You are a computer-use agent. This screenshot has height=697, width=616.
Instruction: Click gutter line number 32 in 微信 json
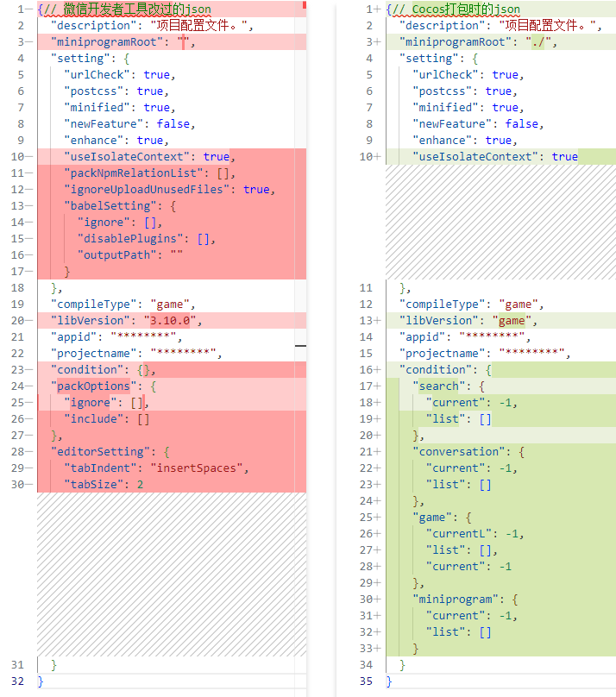coord(17,681)
